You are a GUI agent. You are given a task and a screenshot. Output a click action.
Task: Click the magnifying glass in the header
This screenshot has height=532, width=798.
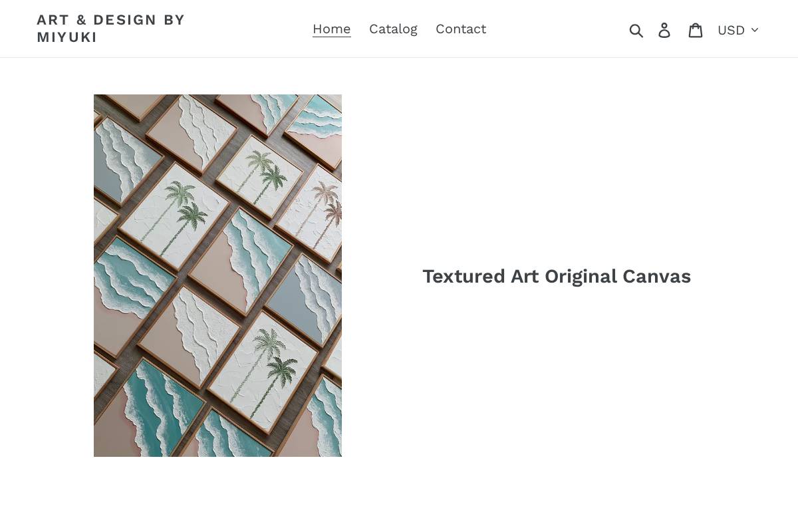(x=636, y=29)
